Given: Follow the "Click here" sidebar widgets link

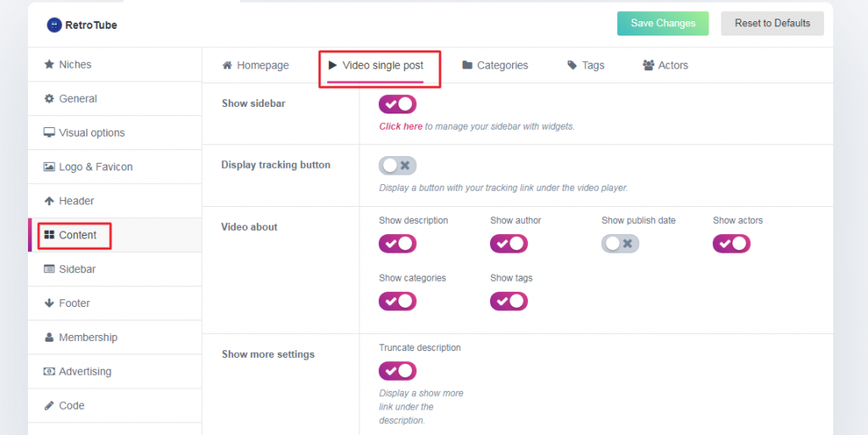Looking at the screenshot, I should point(401,126).
